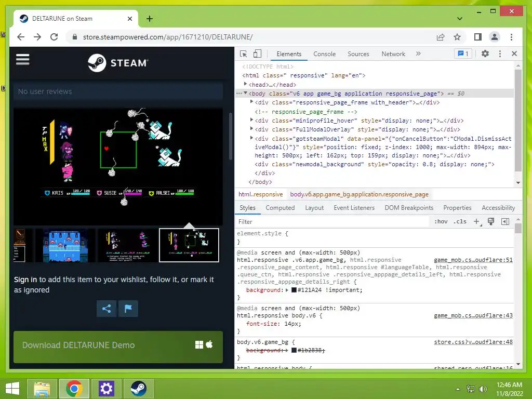Open Windows Start menu

pos(12,389)
